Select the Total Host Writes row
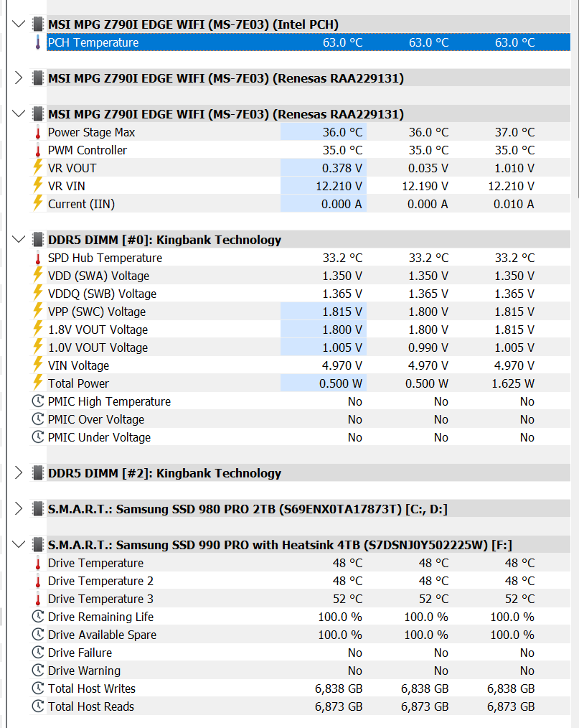The height and width of the screenshot is (728, 579). pos(300,689)
